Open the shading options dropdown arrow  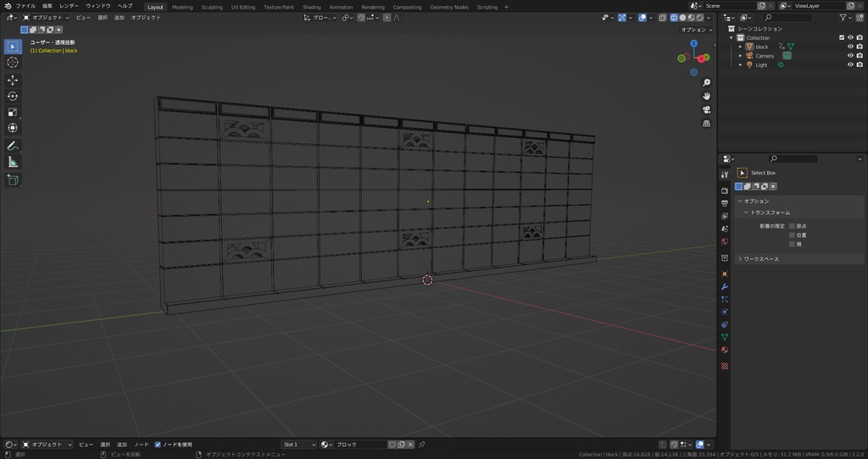coord(709,18)
